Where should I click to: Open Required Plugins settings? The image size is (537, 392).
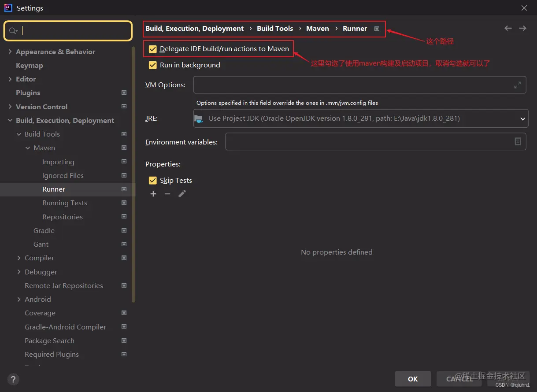[52, 354]
